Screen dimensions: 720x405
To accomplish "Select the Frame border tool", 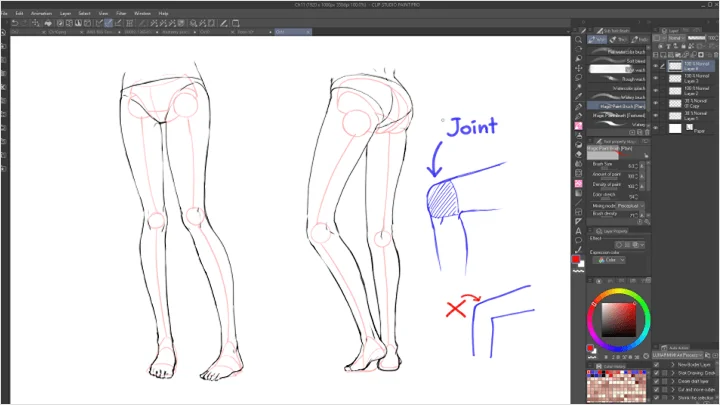I will (579, 212).
